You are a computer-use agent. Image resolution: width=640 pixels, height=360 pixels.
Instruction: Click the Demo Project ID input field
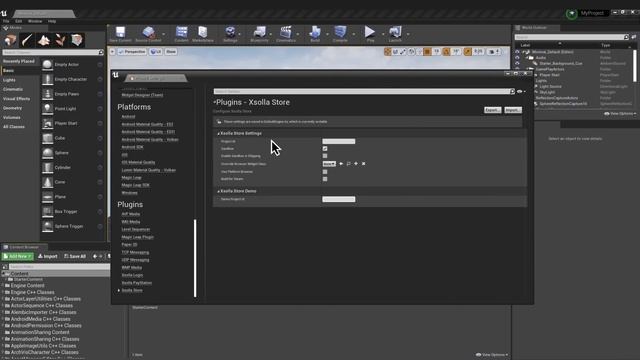(339, 199)
